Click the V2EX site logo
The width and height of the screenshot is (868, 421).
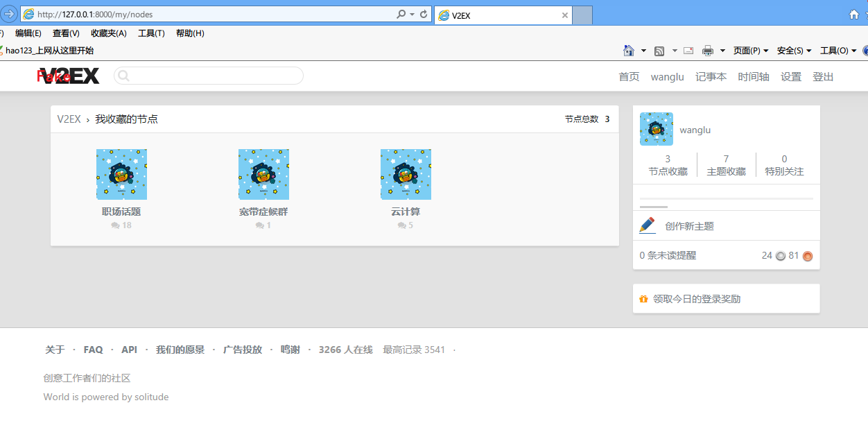[x=68, y=76]
